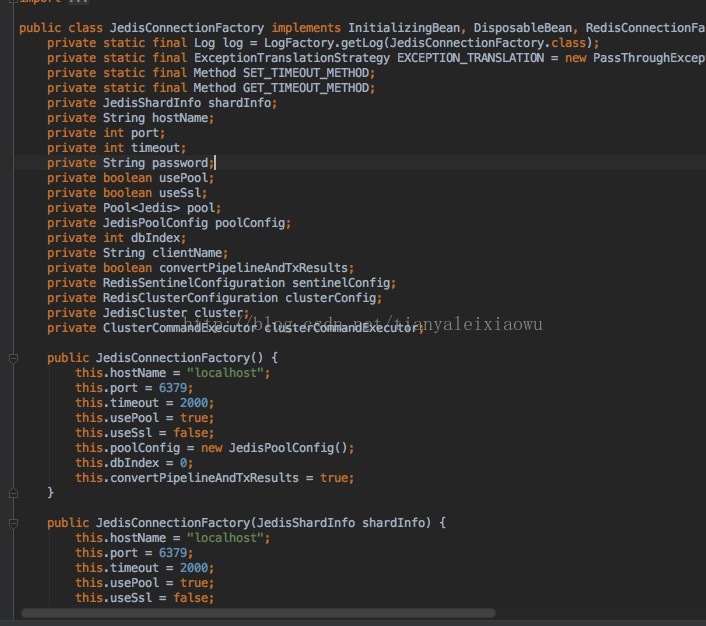Click 'this.dbIndex = 0;' line
Viewport: 706px width, 626px height.
pos(134,463)
